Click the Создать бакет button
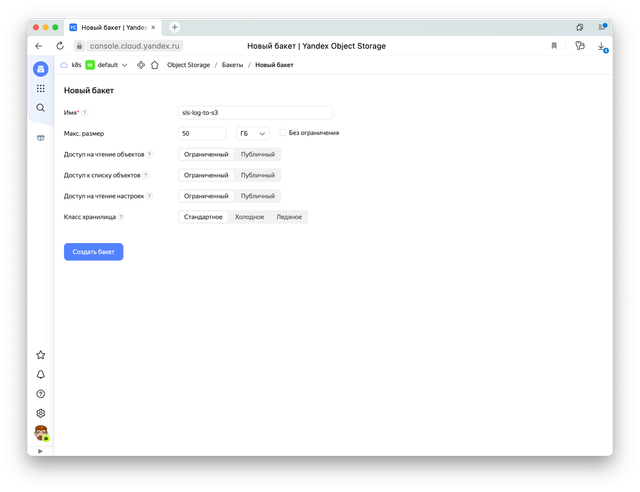Image resolution: width=640 pixels, height=492 pixels. (93, 252)
